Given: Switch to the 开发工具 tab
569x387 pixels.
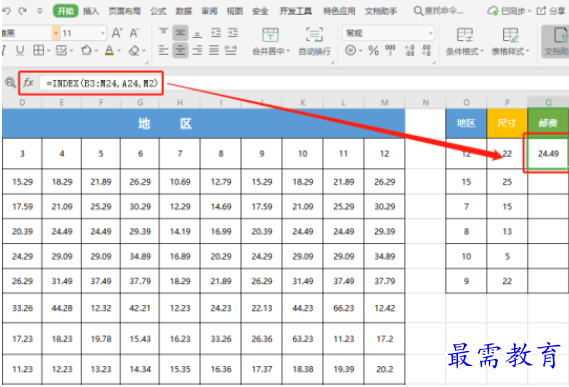Looking at the screenshot, I should 295,11.
